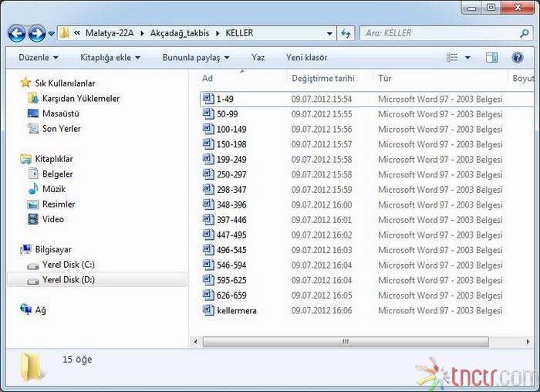Image resolution: width=540 pixels, height=392 pixels.
Task: Click the horizontal scrollbar right arrow
Action: click(528, 342)
